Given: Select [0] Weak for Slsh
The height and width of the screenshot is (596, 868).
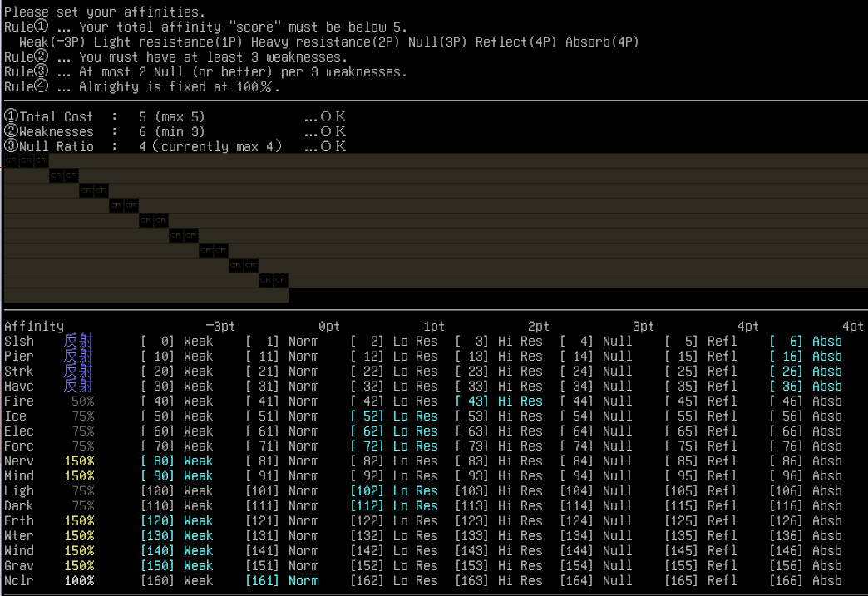Looking at the screenshot, I should click(x=176, y=342).
